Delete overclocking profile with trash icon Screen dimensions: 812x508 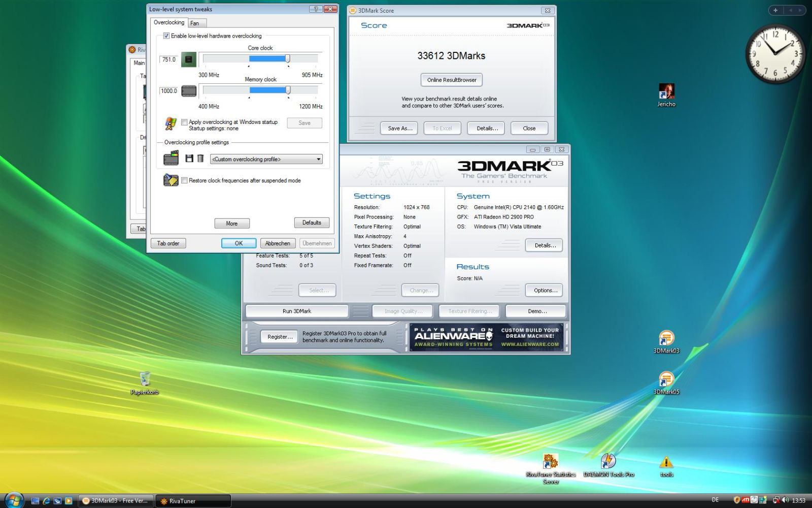pyautogui.click(x=200, y=158)
